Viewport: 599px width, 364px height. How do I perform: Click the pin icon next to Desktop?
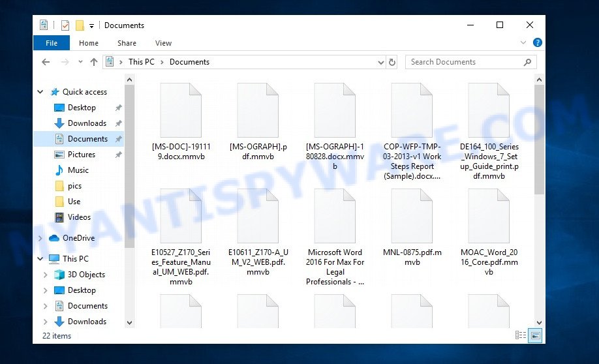(x=118, y=108)
